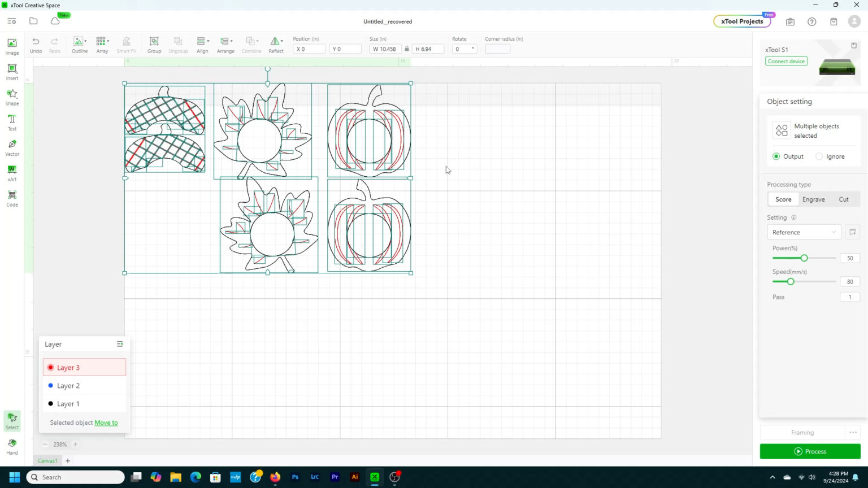Select the Ignore radio button
Image resolution: width=868 pixels, height=488 pixels.
pyautogui.click(x=819, y=156)
